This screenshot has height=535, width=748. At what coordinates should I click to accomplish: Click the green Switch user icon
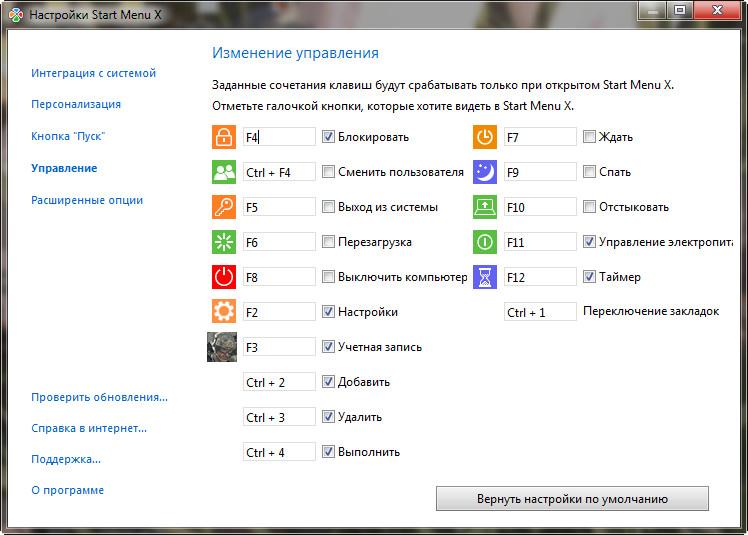click(224, 172)
